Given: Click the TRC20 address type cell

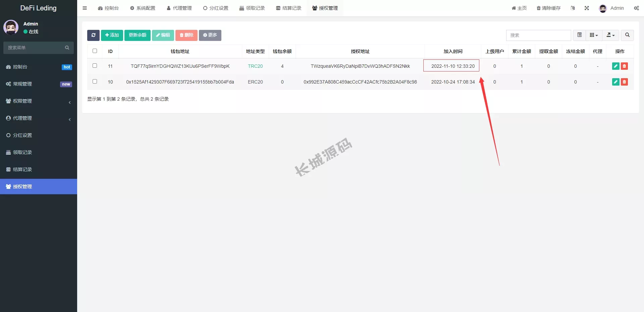Looking at the screenshot, I should coord(255,66).
